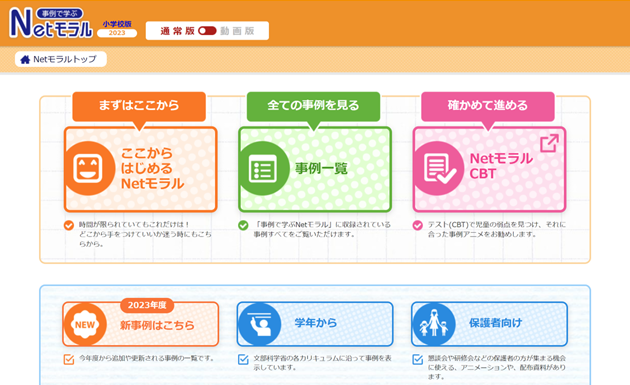Open the NetモラルCBT card
The width and height of the screenshot is (630, 385).
(x=489, y=169)
